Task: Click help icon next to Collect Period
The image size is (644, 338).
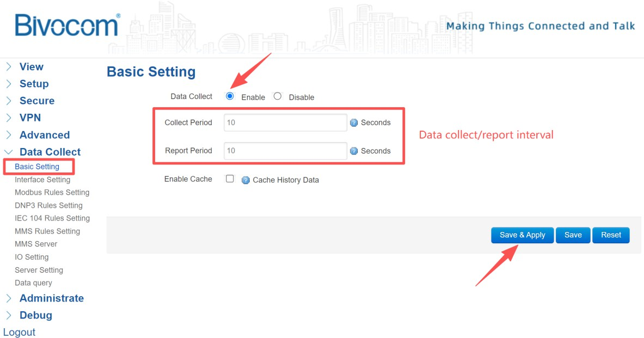Action: click(354, 123)
